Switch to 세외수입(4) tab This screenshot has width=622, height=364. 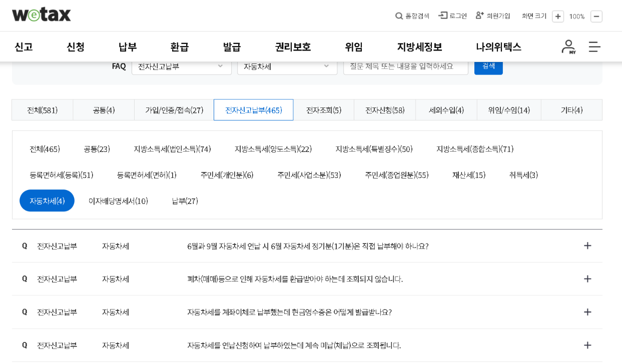coord(446,110)
